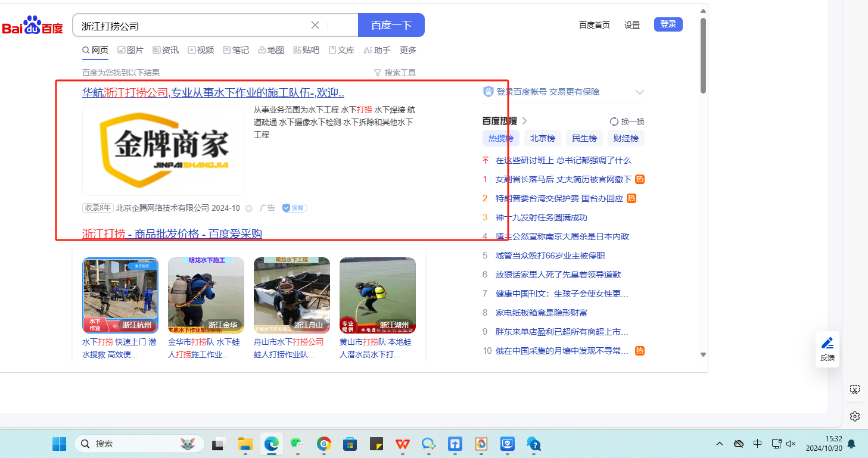Open WeChat from the taskbar
Viewport: 868px width, 458px height.
pyautogui.click(x=296, y=444)
